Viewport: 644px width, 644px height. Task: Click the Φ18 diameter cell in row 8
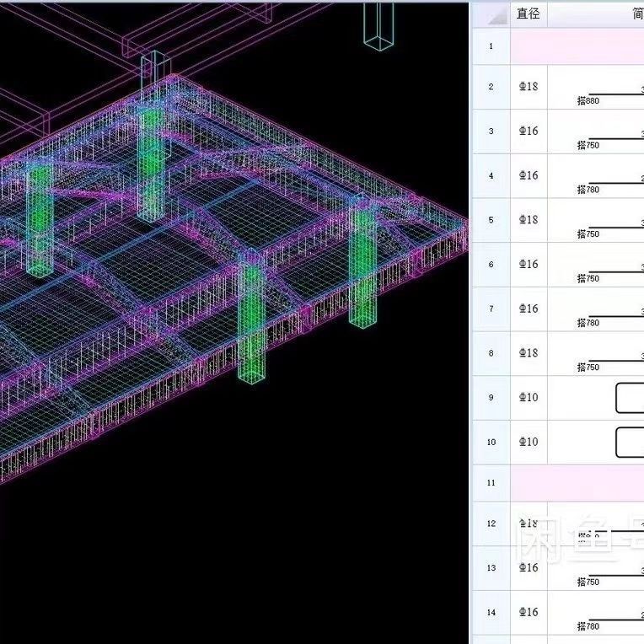click(x=529, y=353)
